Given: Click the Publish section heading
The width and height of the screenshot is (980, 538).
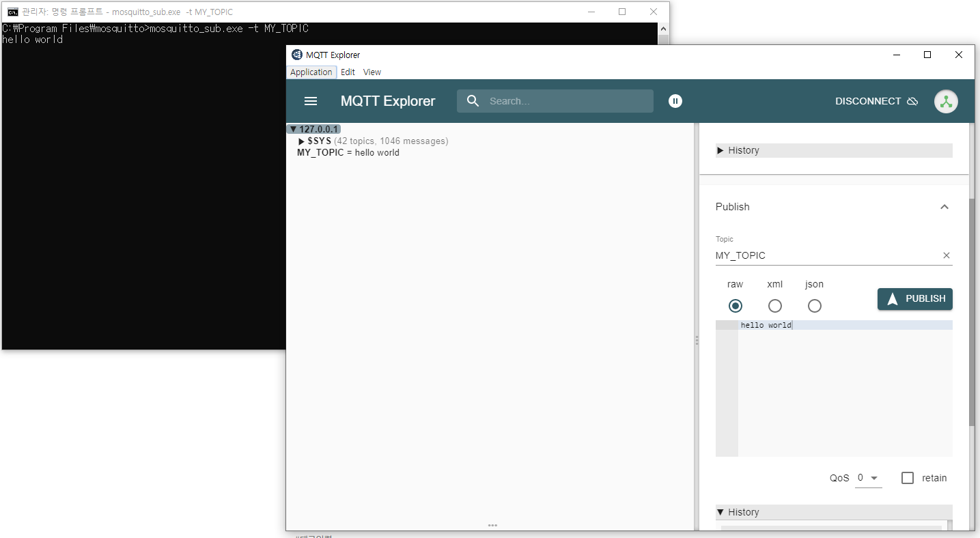Looking at the screenshot, I should pyautogui.click(x=733, y=207).
